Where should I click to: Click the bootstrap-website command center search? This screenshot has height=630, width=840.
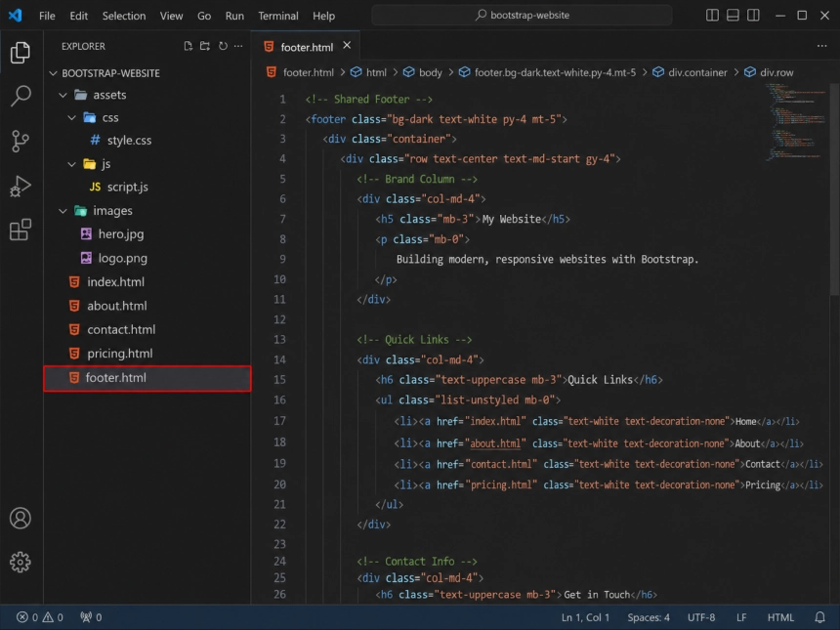point(522,15)
